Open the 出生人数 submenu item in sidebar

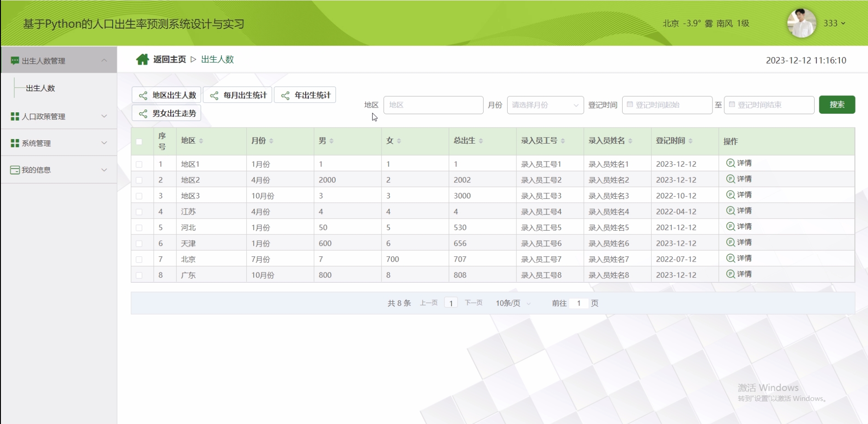point(41,88)
